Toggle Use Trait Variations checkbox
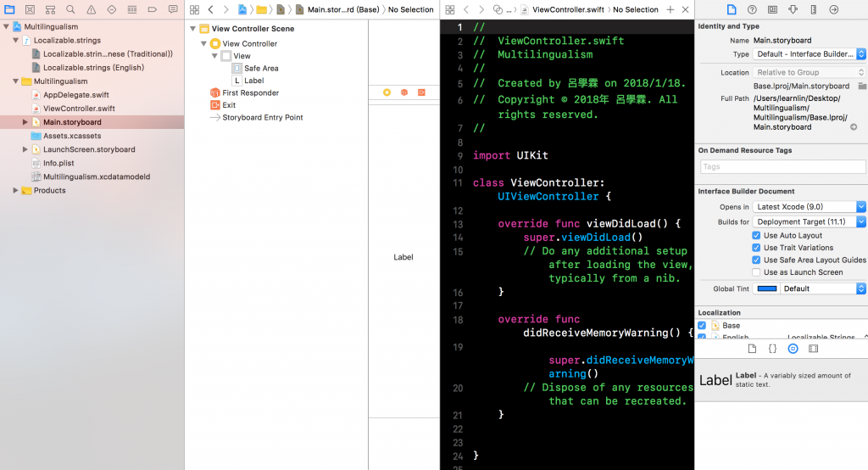This screenshot has width=868, height=470. pos(756,248)
